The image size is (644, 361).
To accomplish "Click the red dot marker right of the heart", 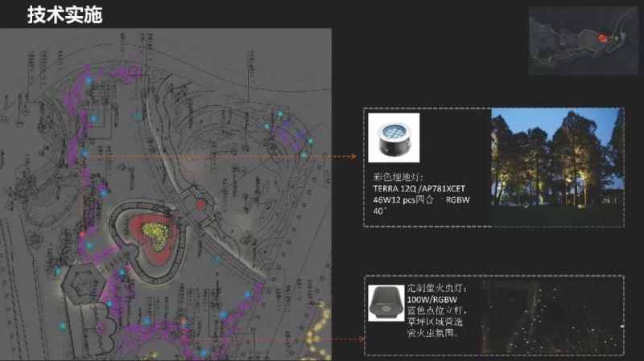I will point(200,206).
